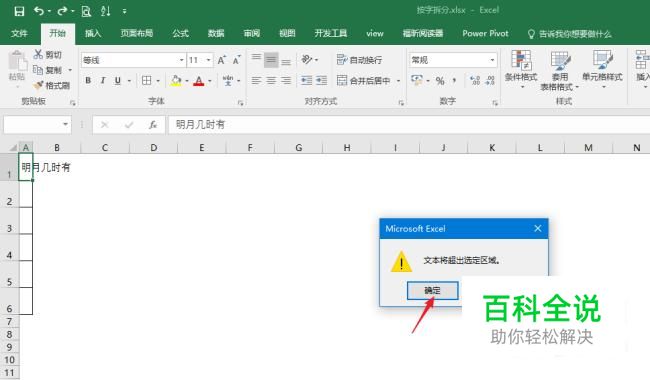Open 条件格式 conditional formatting
Image resolution: width=650 pixels, height=380 pixels.
521,69
